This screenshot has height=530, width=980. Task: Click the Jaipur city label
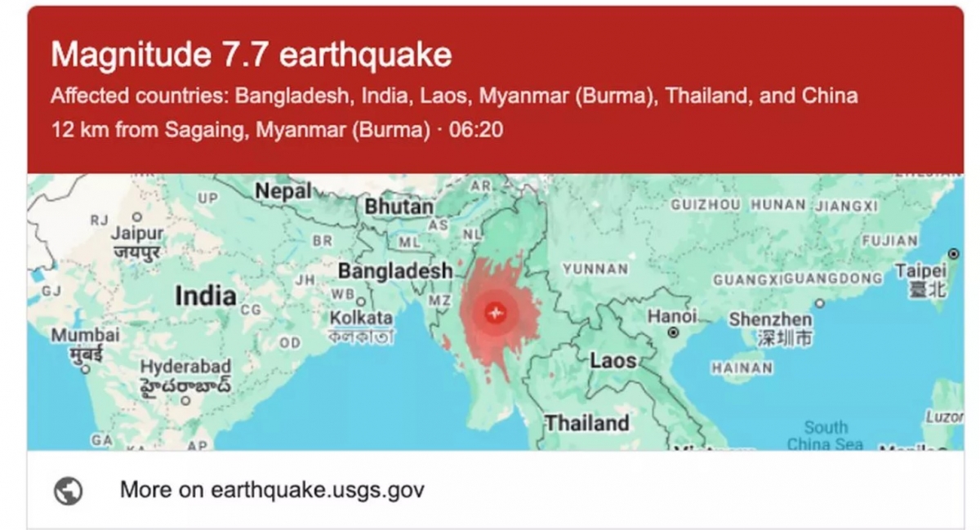tap(139, 232)
